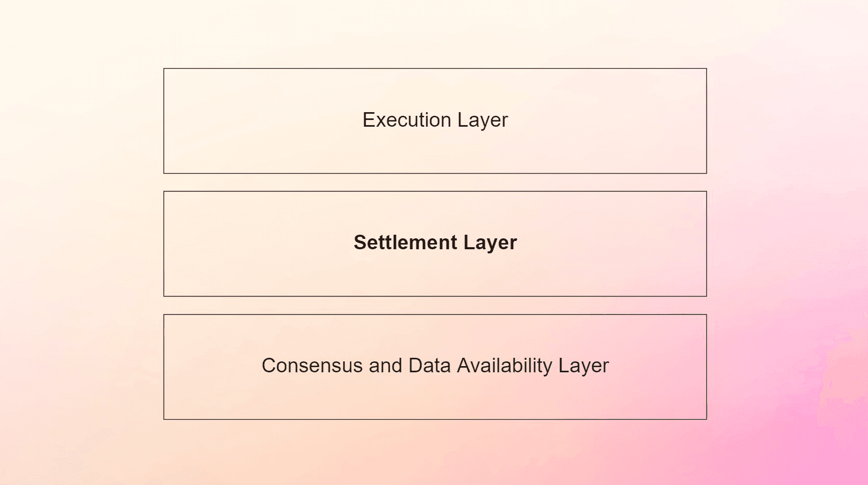Click the Execution Layer box
This screenshot has height=485, width=868.
pyautogui.click(x=435, y=121)
